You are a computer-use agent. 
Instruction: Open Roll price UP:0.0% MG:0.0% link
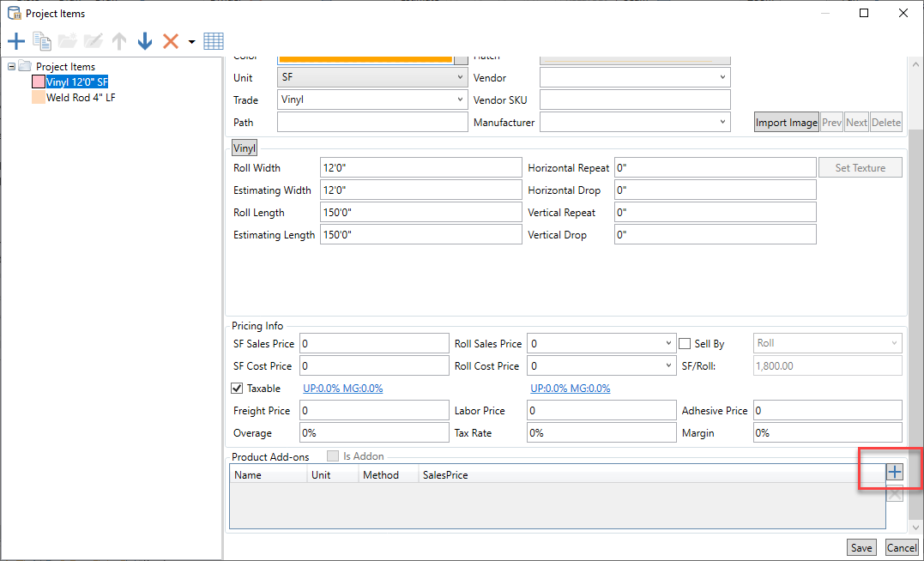(x=571, y=389)
